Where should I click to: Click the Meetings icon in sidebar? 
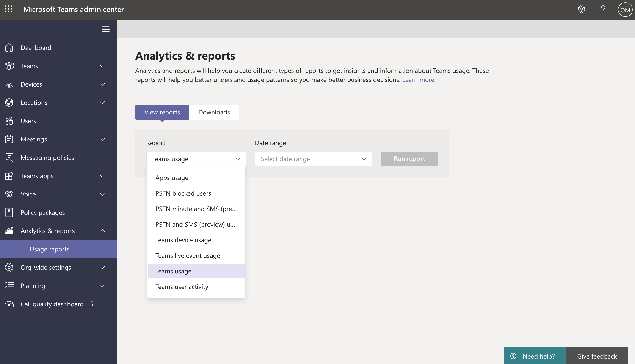pyautogui.click(x=9, y=139)
